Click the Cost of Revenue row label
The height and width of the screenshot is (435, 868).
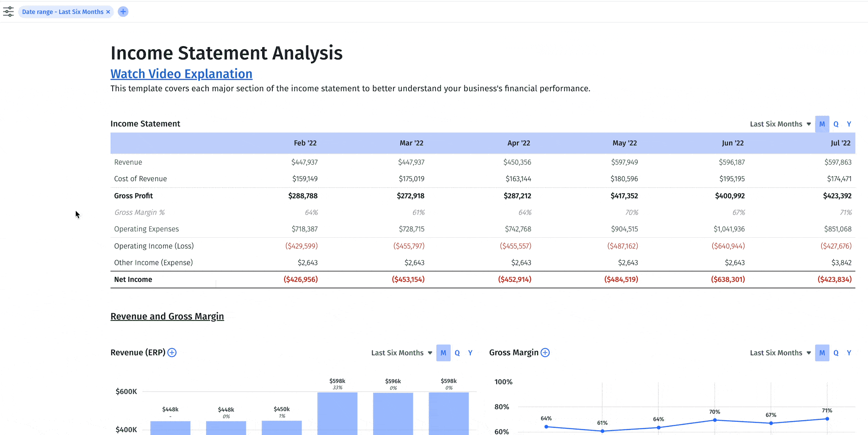pyautogui.click(x=140, y=179)
